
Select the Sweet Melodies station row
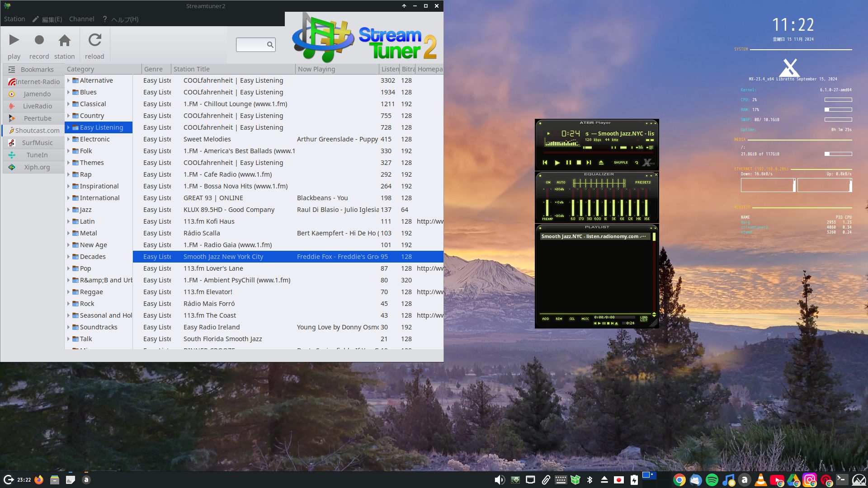point(288,139)
